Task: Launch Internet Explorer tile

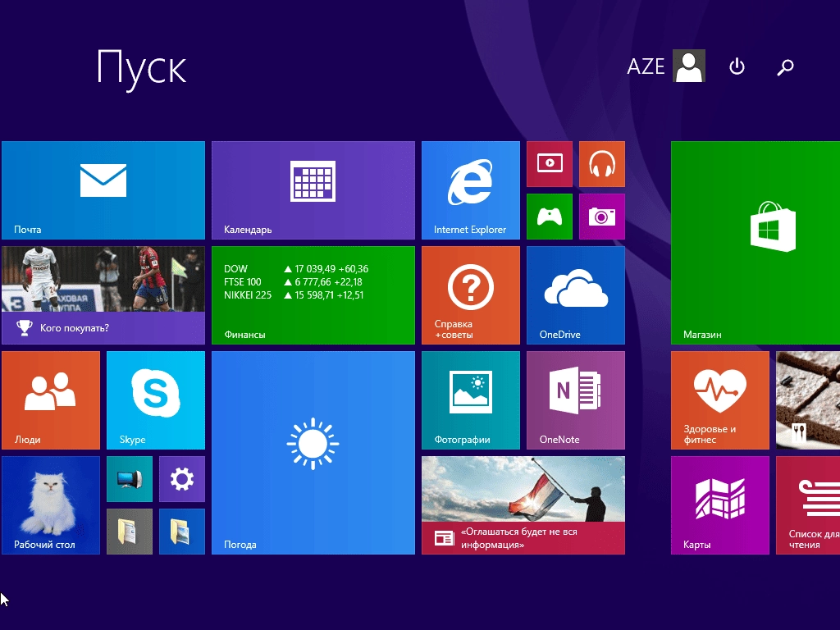Action: coord(471,190)
